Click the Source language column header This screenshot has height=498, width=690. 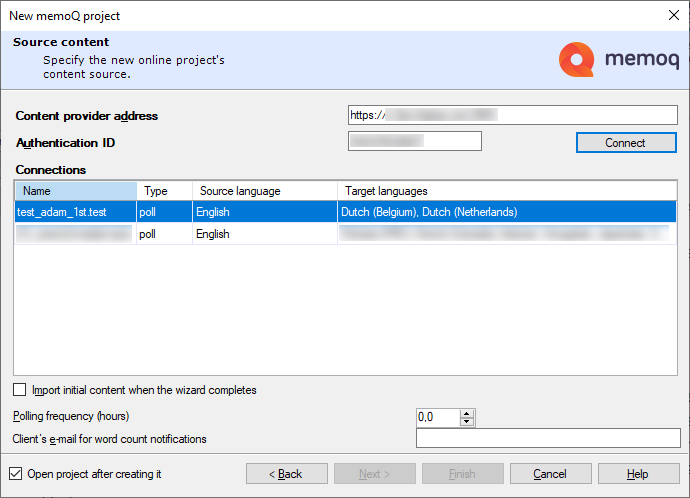point(264,191)
